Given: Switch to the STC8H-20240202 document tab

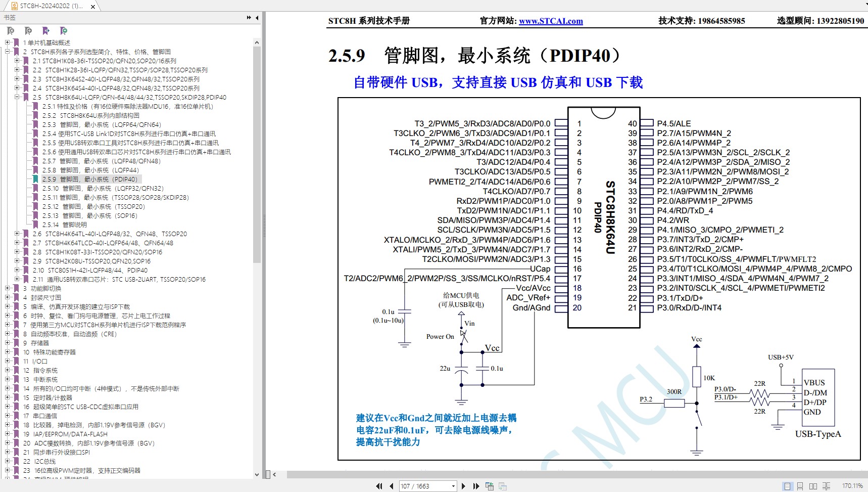Looking at the screenshot, I should pyautogui.click(x=51, y=6).
